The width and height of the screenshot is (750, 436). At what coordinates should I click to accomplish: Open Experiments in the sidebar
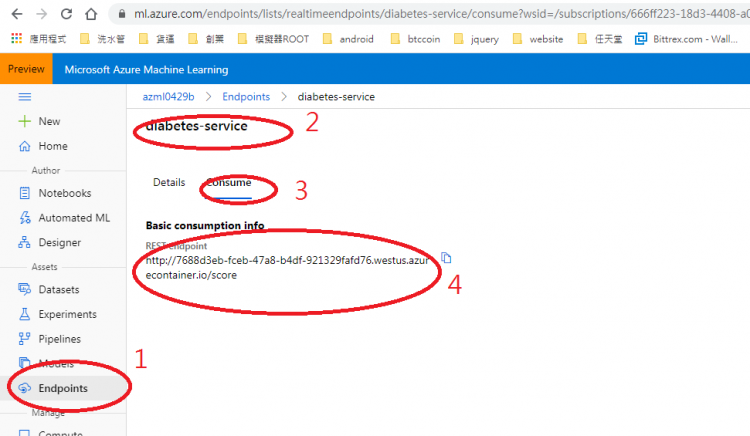click(x=67, y=314)
